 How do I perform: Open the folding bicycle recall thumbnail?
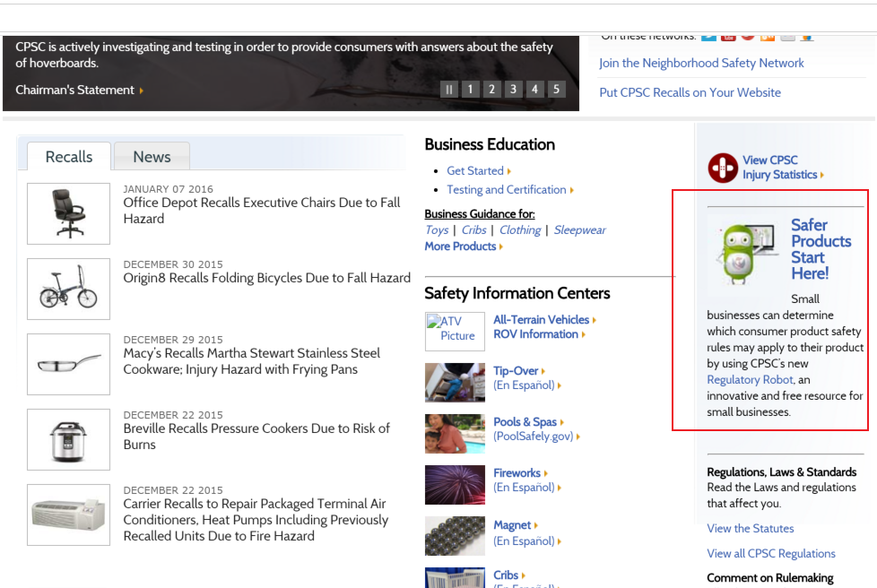(69, 289)
